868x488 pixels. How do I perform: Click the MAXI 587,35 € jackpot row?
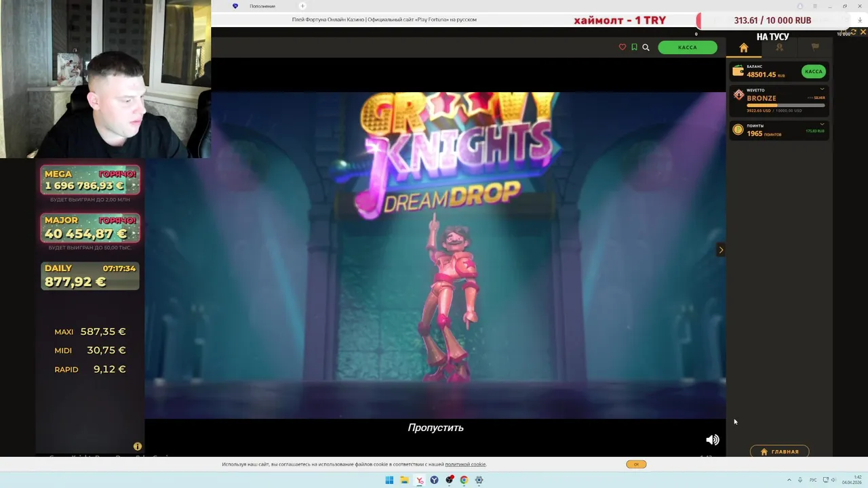90,331
